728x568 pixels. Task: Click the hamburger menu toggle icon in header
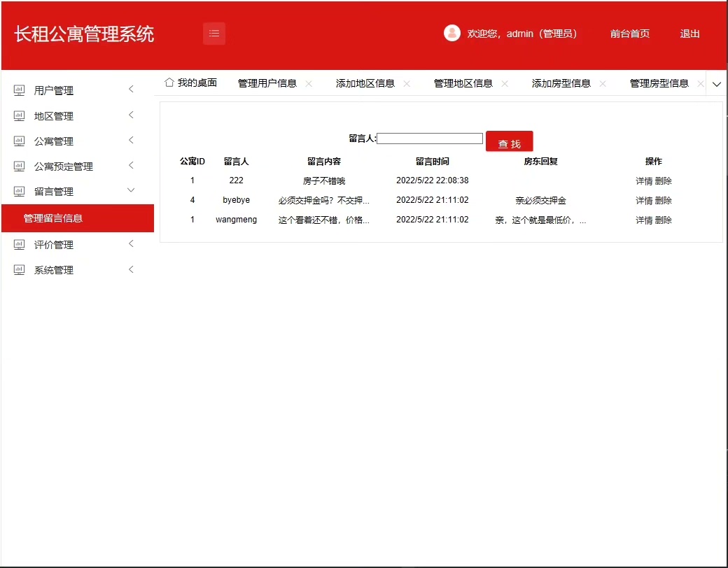click(x=214, y=34)
